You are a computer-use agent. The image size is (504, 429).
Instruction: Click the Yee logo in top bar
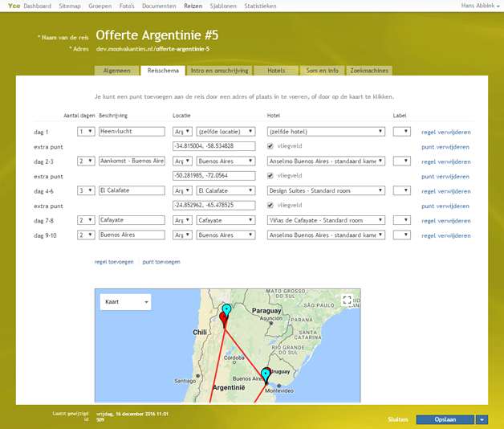point(14,6)
